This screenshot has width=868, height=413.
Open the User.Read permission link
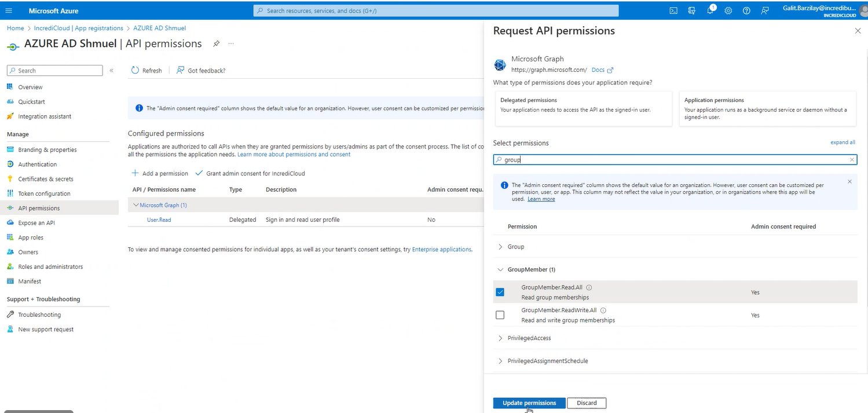159,220
